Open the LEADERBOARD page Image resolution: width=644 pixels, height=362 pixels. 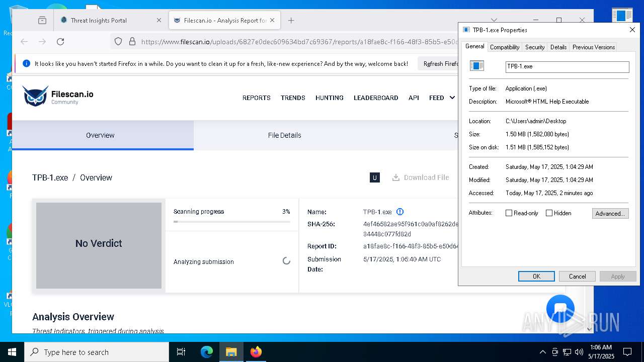point(376,98)
